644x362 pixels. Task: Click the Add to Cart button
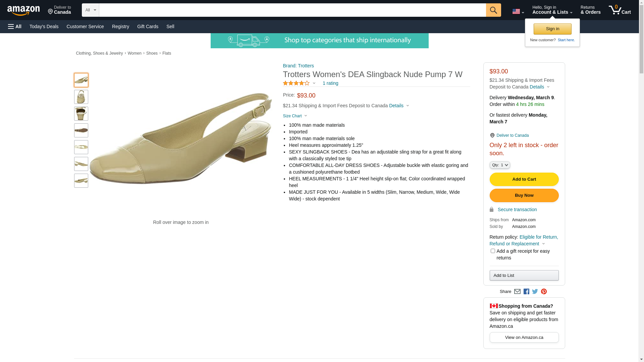(524, 179)
